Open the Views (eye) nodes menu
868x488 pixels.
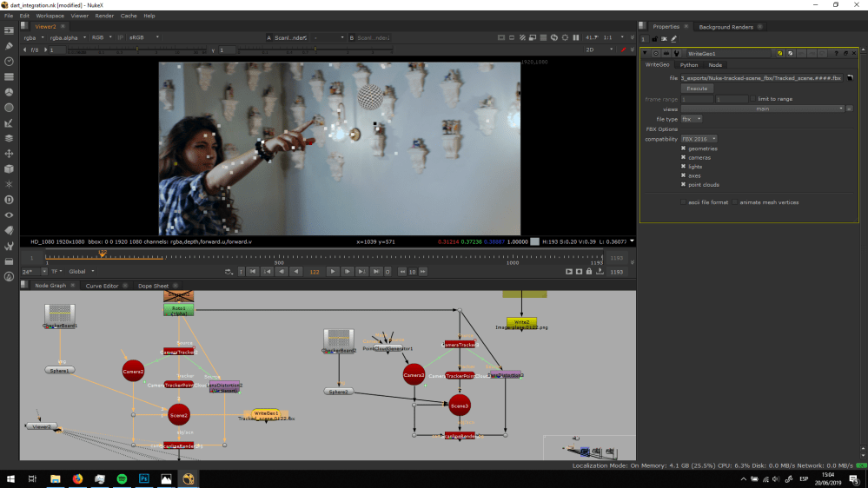9,215
